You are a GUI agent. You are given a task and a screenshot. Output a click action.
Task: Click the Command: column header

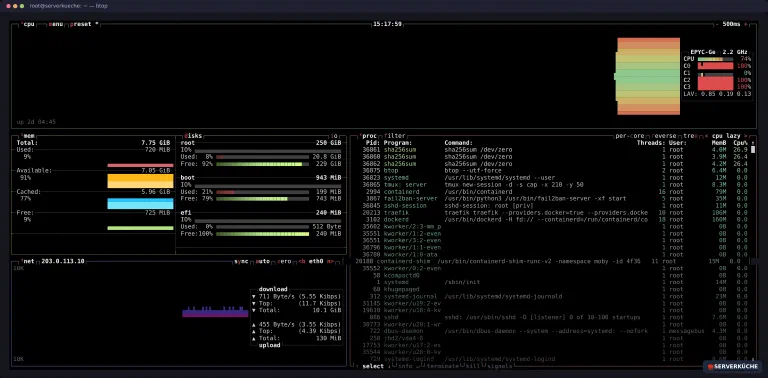coord(458,143)
